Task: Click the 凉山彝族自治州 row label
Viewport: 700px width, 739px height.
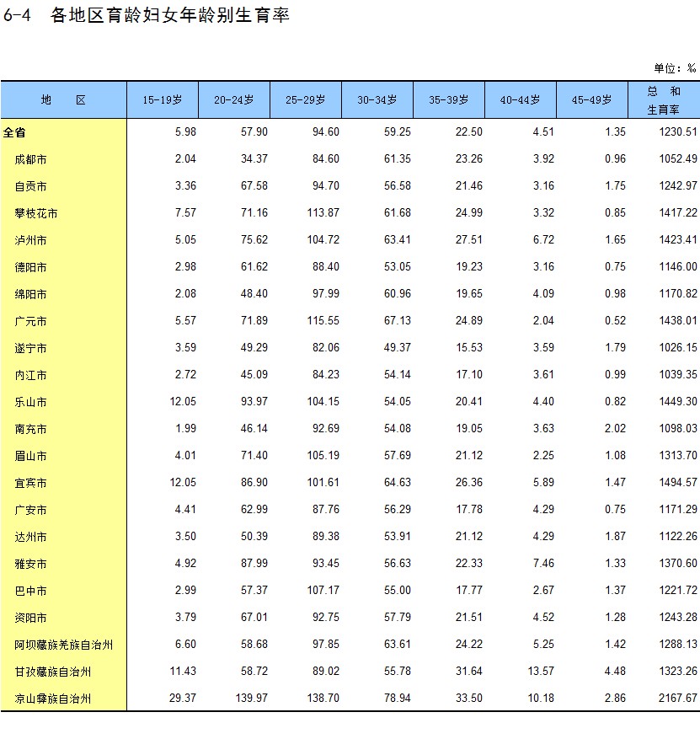Action: coord(53,699)
